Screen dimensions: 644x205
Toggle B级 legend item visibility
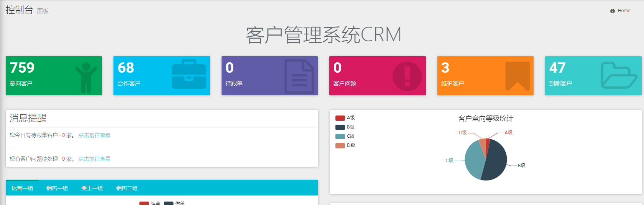click(345, 127)
